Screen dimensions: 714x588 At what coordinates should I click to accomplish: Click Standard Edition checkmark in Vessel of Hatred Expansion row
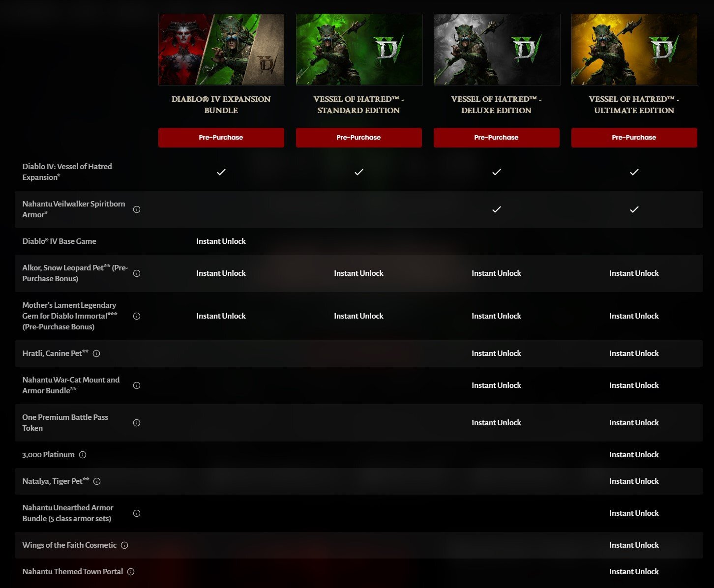[x=359, y=172]
